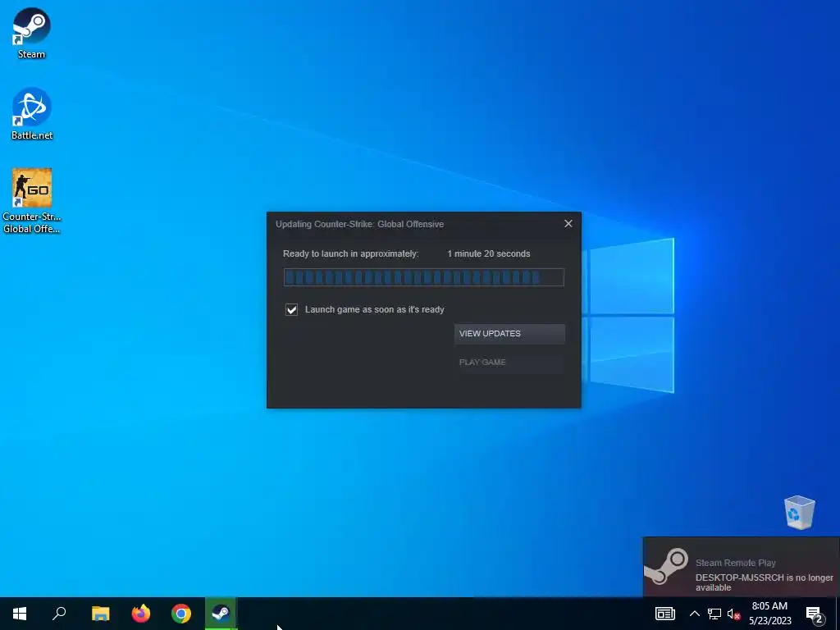The image size is (840, 630).
Task: Open network status tray icon
Action: tap(714, 614)
